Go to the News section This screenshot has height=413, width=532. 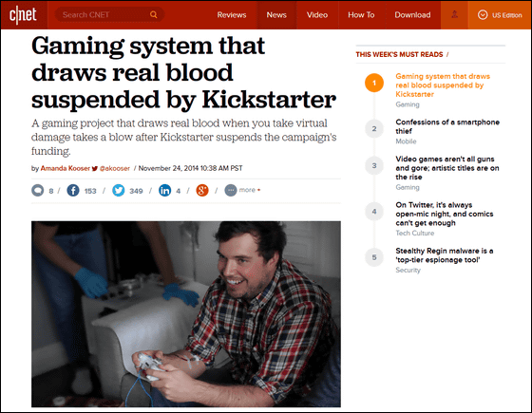click(276, 15)
